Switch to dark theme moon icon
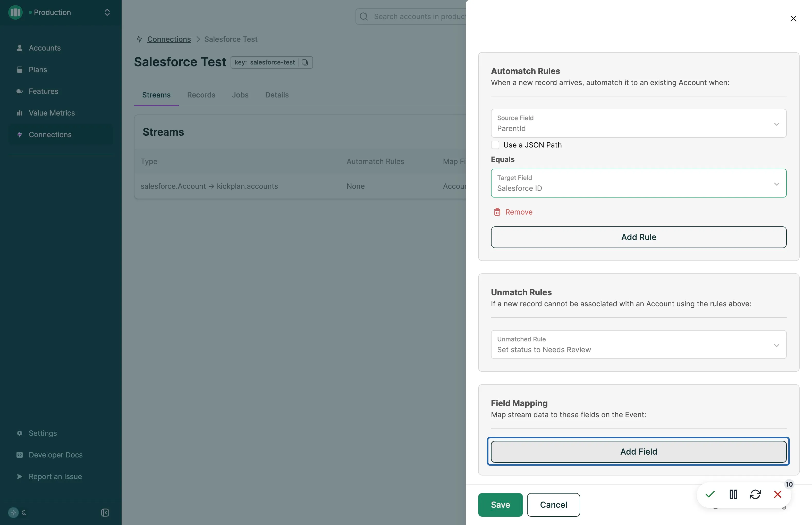This screenshot has height=525, width=812. coord(24,512)
